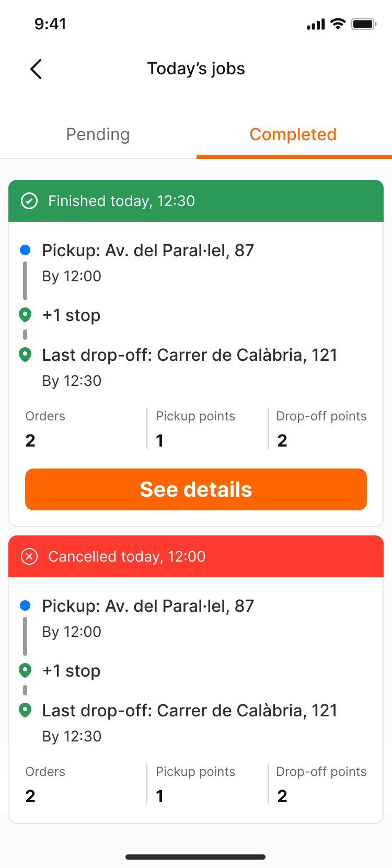The height and width of the screenshot is (868, 392).
Task: Tap the Cancelled today, 12:00 banner
Action: click(x=196, y=556)
